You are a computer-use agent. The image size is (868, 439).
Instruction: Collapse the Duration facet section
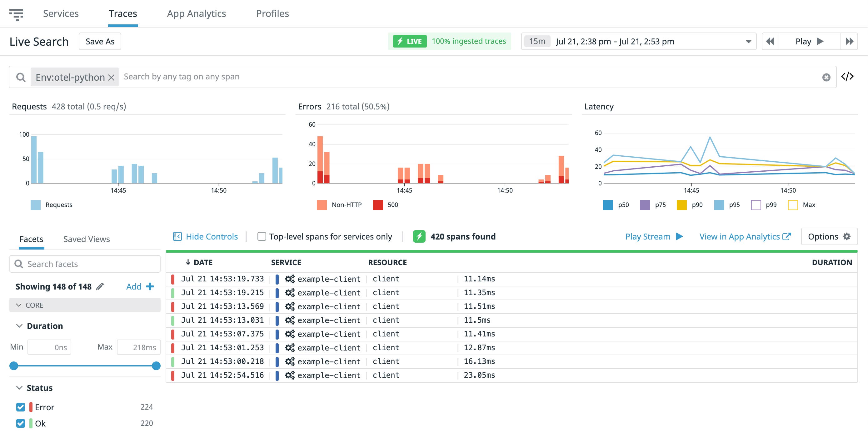(19, 325)
